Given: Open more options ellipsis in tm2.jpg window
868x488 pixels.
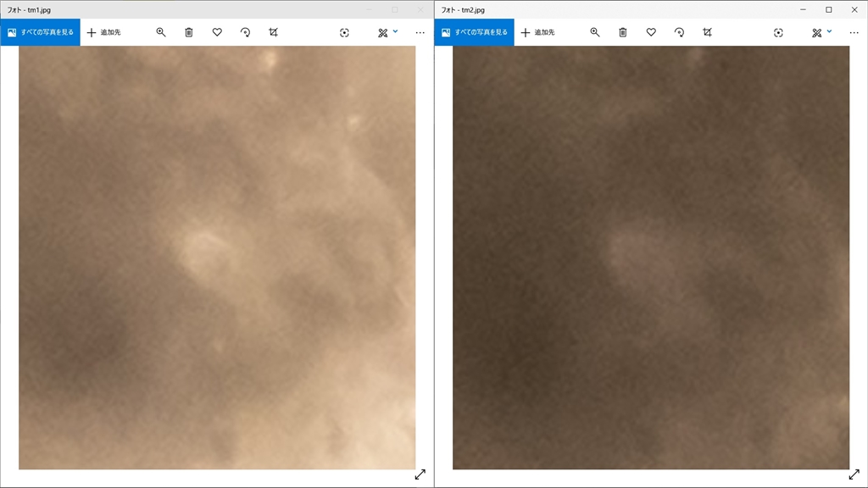Looking at the screenshot, I should click(x=854, y=33).
